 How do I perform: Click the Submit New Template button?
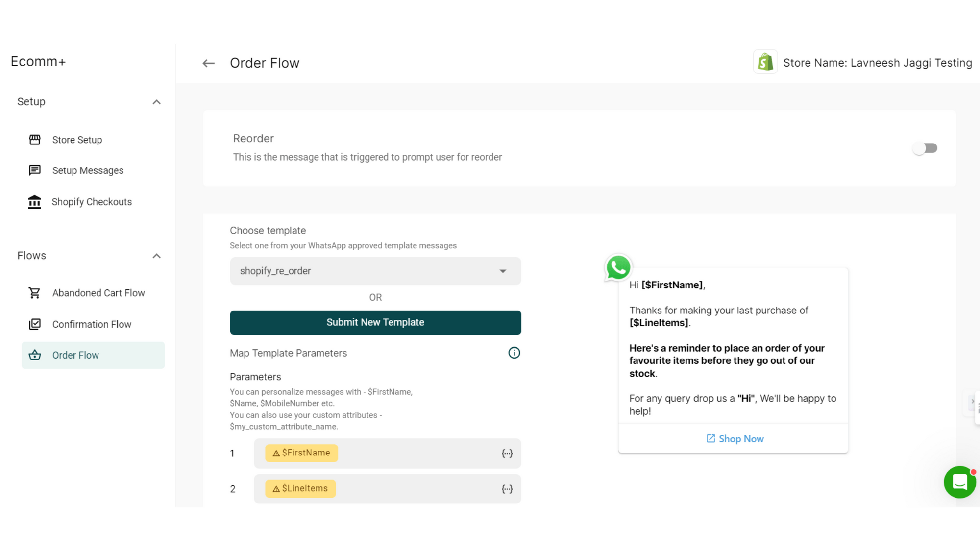pyautogui.click(x=375, y=322)
